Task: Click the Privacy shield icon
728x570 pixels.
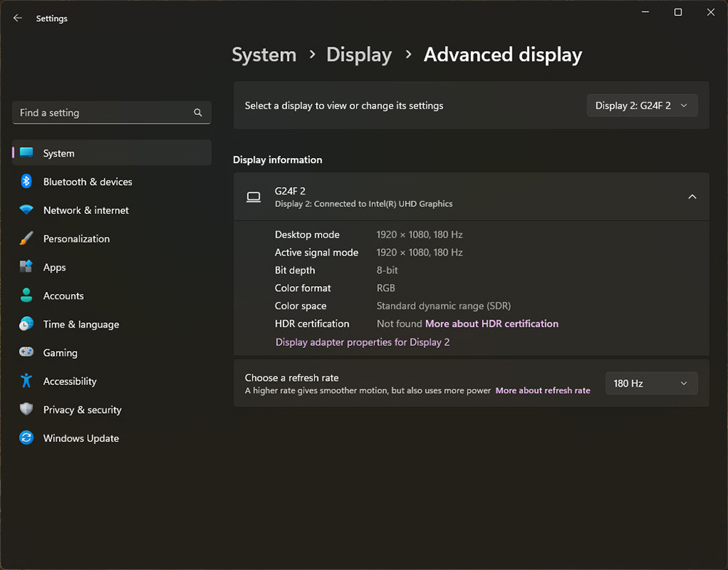Action: click(26, 409)
